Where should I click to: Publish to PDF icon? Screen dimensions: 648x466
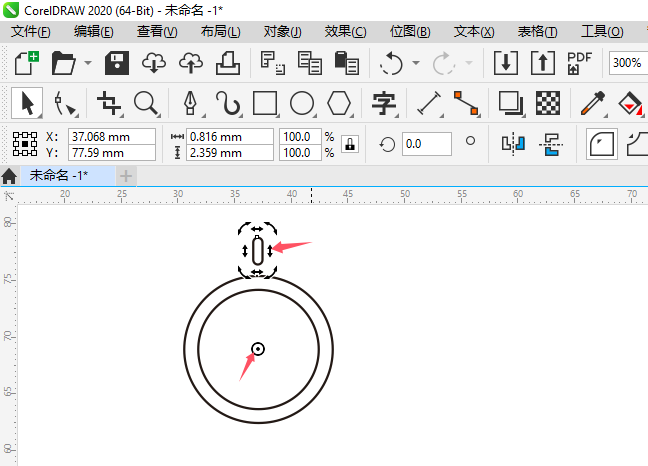point(579,63)
